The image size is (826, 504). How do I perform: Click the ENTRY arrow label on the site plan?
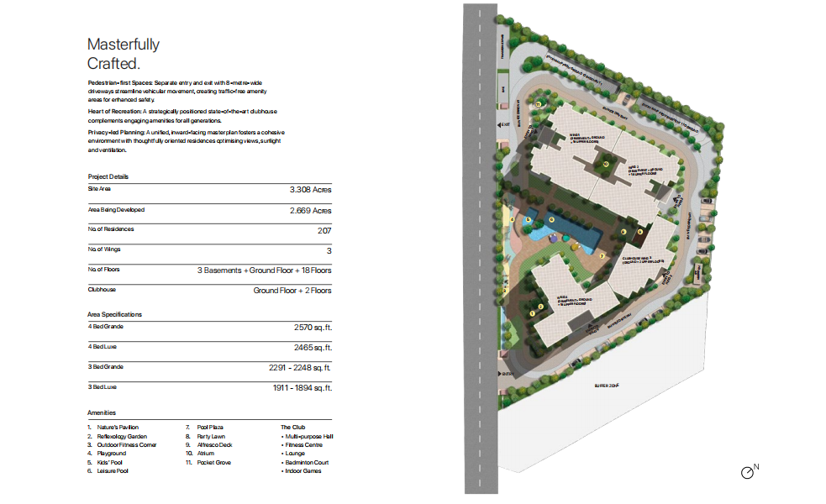click(508, 375)
